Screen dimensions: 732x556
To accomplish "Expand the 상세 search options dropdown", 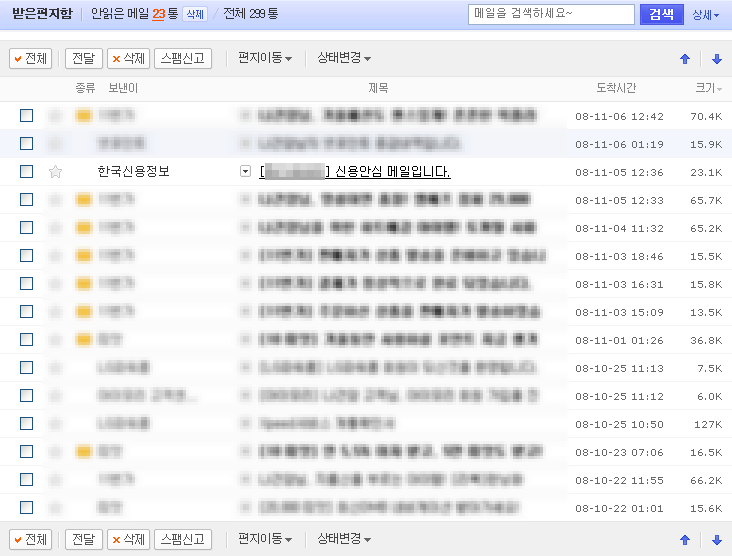I will (705, 15).
